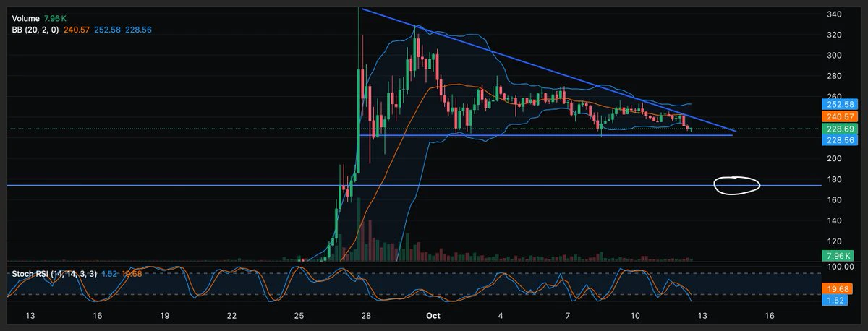Click the Oct label on the time axis
Viewport: 868px width, 331px height.
pyautogui.click(x=433, y=316)
